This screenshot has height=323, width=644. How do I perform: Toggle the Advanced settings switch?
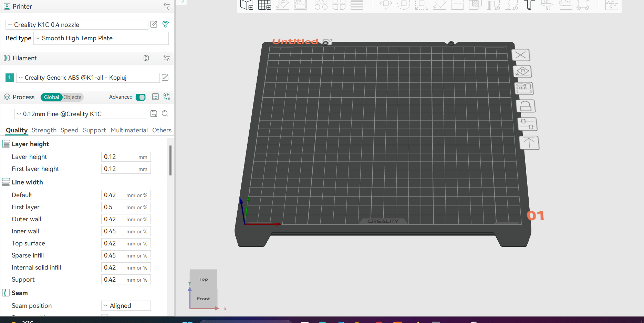tap(141, 97)
